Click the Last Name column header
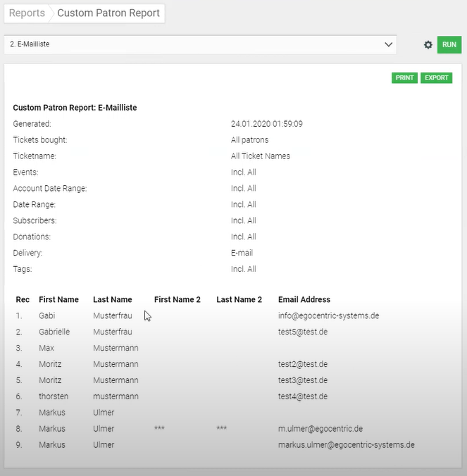The image size is (467, 476). pyautogui.click(x=113, y=299)
